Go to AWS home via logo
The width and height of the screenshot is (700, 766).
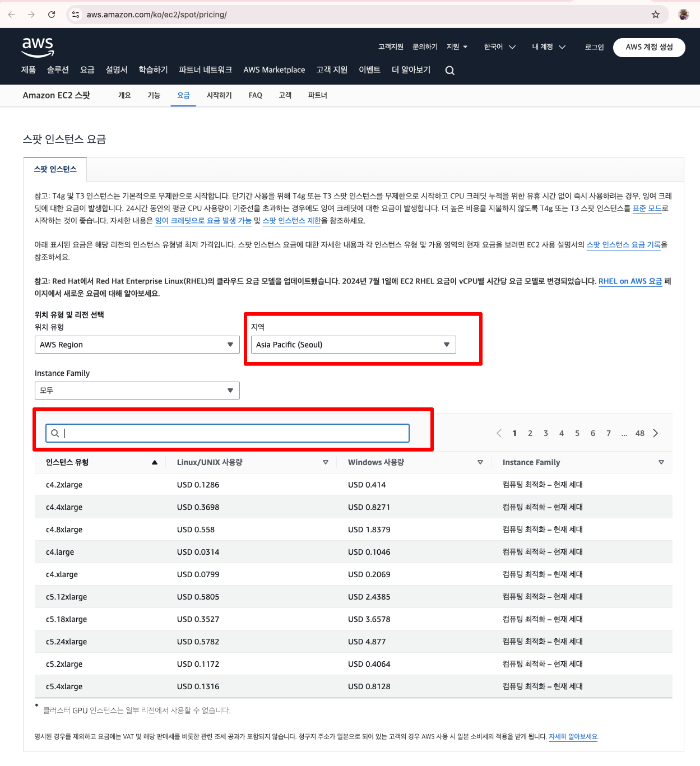[38, 48]
